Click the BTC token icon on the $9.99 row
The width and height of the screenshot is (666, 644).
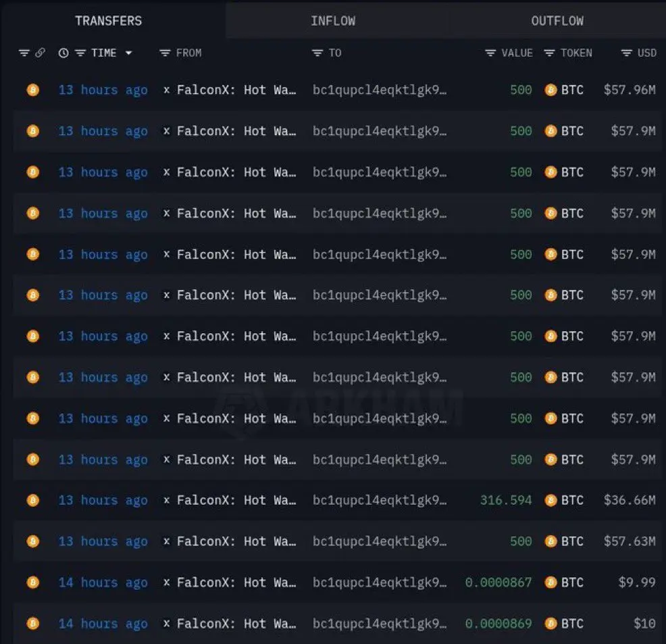(x=550, y=582)
